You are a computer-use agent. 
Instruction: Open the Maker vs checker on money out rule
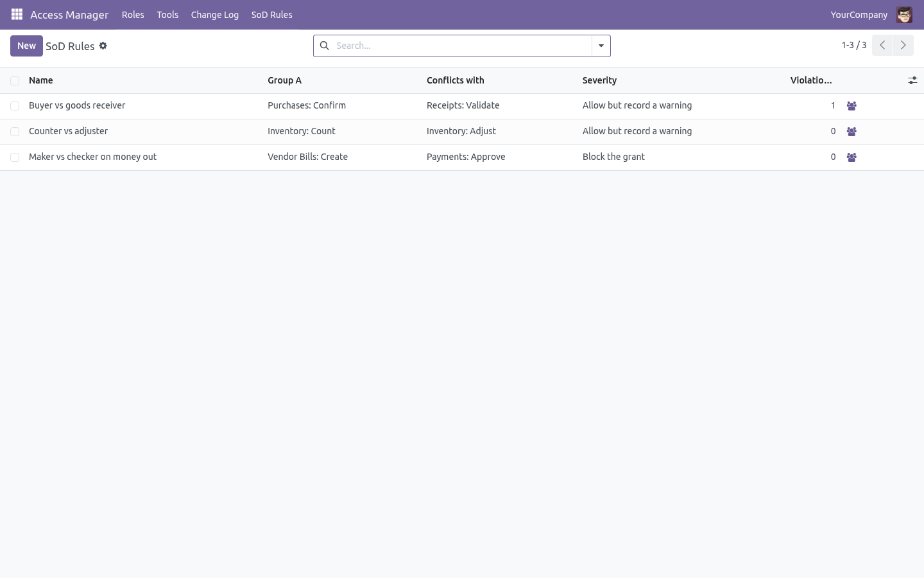click(92, 157)
